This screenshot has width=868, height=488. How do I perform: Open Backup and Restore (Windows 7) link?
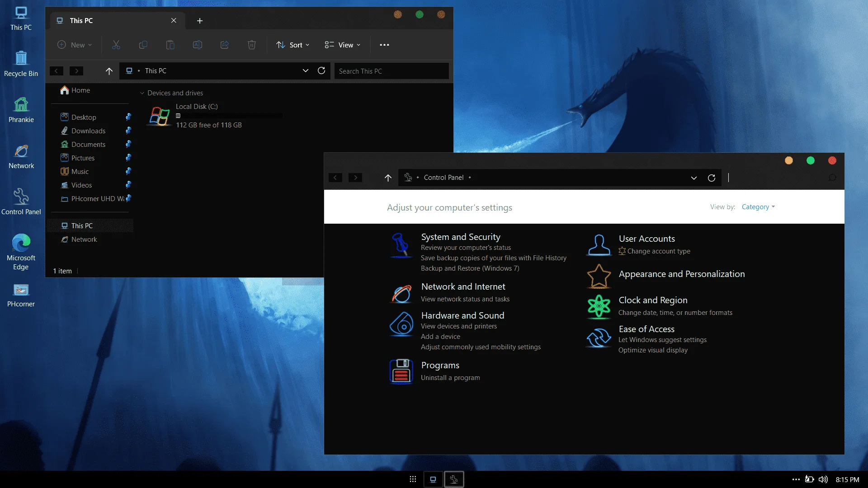[470, 268]
